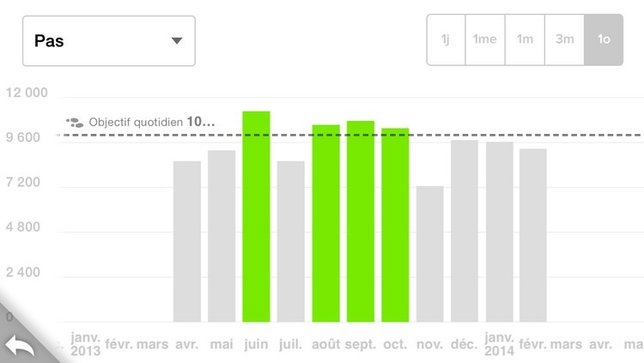
Task: Switch to the 1me time range
Action: click(484, 39)
